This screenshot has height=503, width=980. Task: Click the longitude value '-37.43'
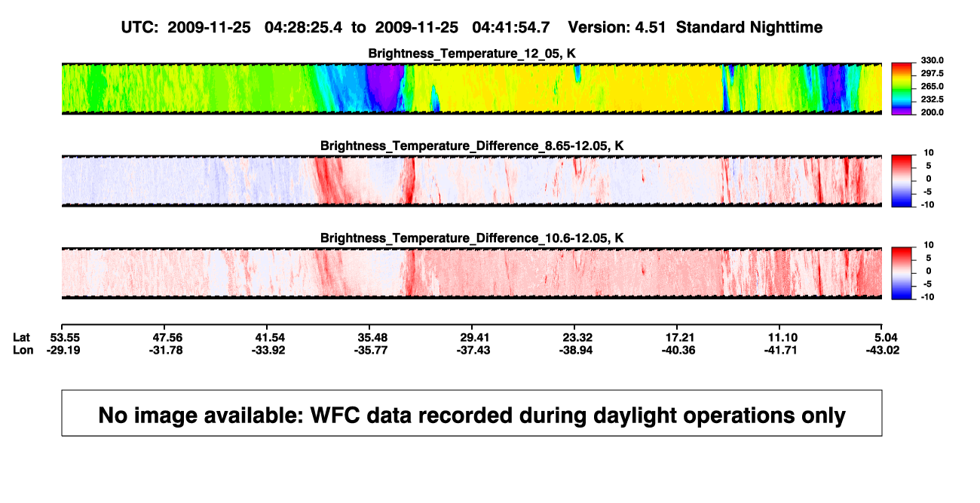[474, 350]
